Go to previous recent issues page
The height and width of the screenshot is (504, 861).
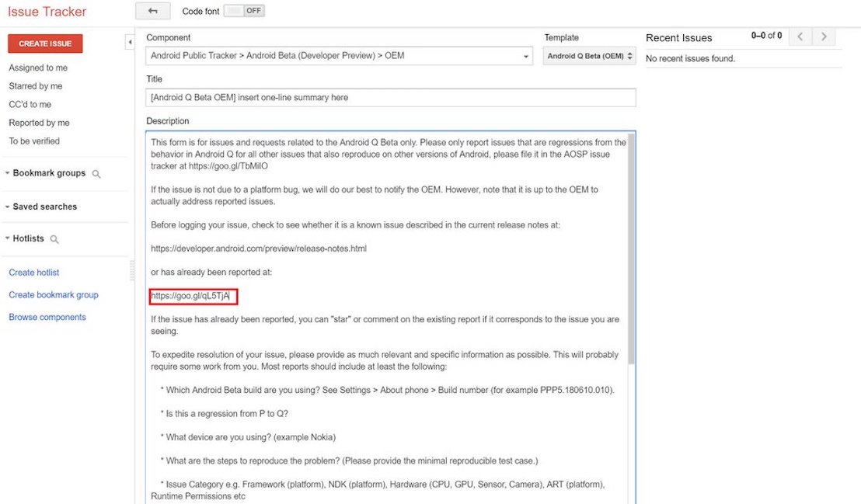tap(800, 36)
